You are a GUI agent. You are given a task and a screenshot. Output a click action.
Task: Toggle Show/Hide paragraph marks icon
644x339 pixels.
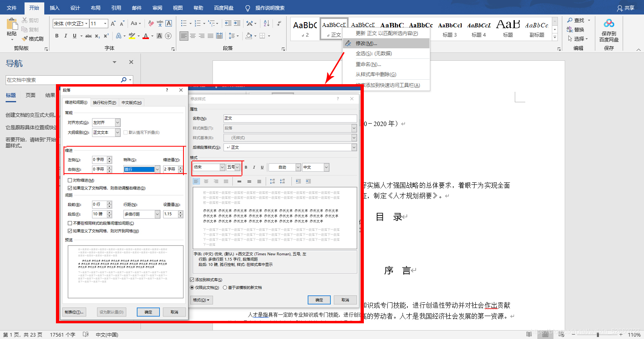(279, 23)
